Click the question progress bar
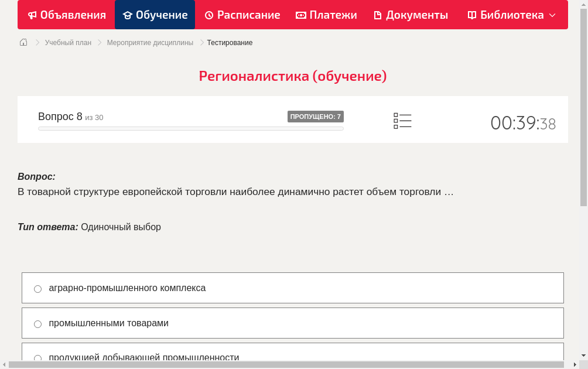Screen dimensions: 588x369 click(191, 128)
